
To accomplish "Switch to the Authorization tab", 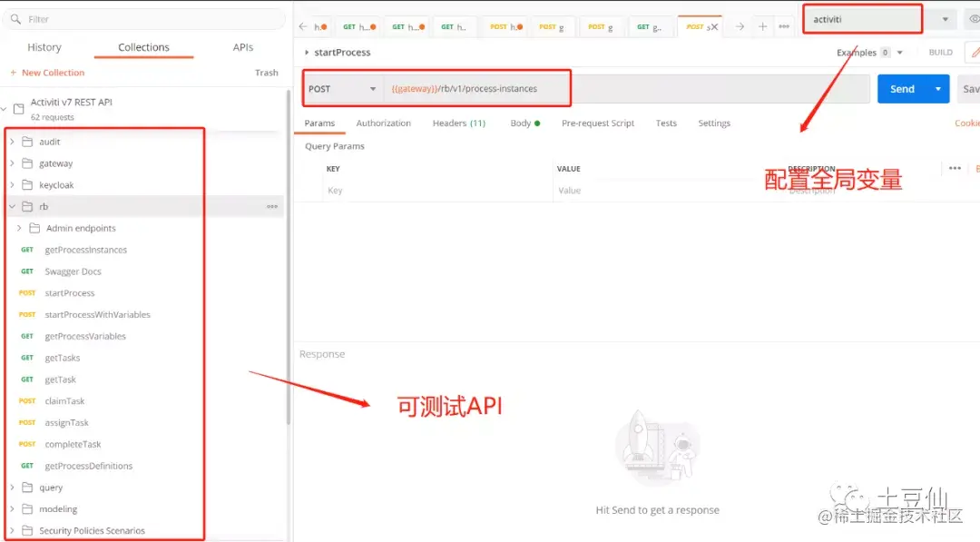I will coord(384,123).
